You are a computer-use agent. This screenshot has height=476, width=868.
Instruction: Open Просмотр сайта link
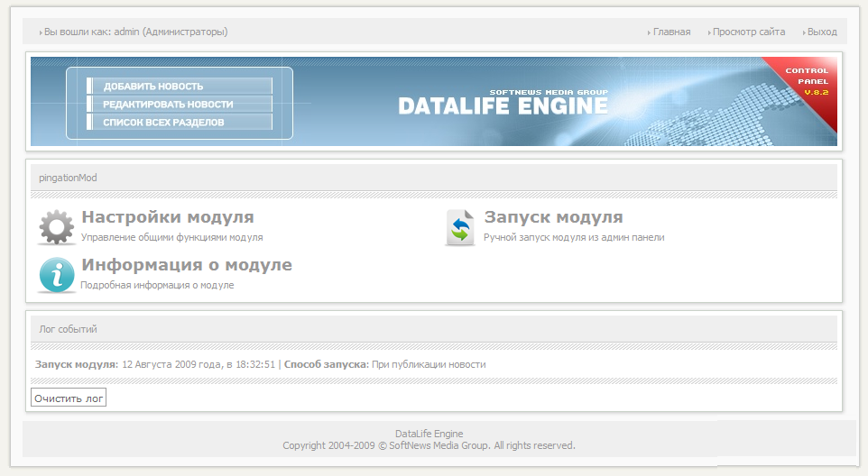[748, 32]
